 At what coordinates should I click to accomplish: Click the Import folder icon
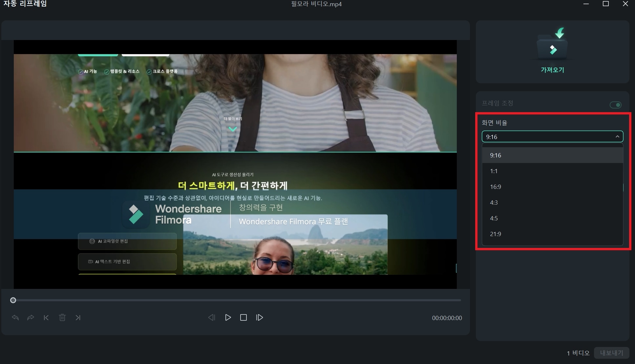coord(553,44)
